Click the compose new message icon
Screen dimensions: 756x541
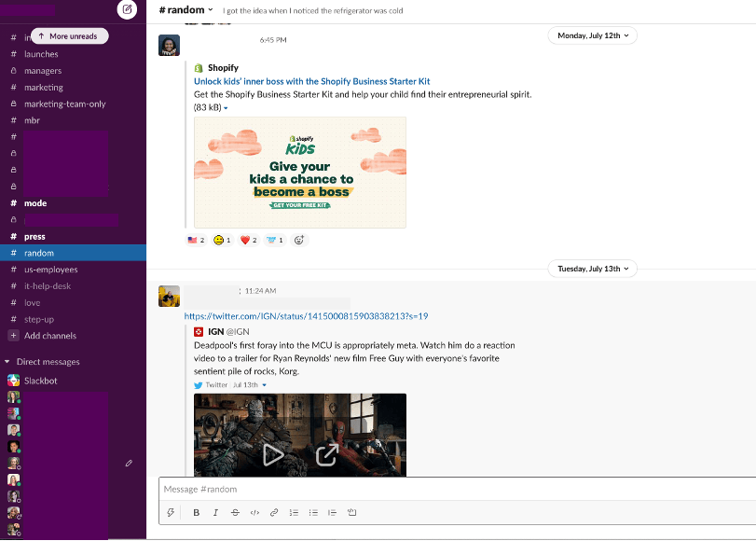point(127,9)
